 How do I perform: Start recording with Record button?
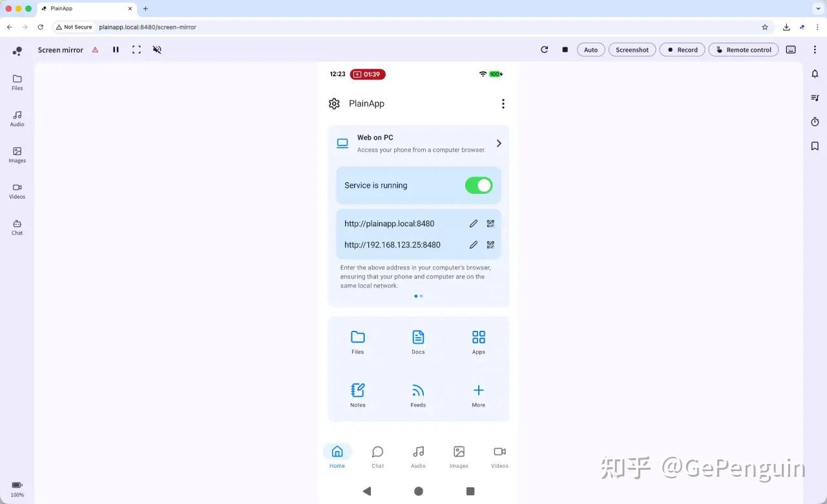pyautogui.click(x=682, y=50)
